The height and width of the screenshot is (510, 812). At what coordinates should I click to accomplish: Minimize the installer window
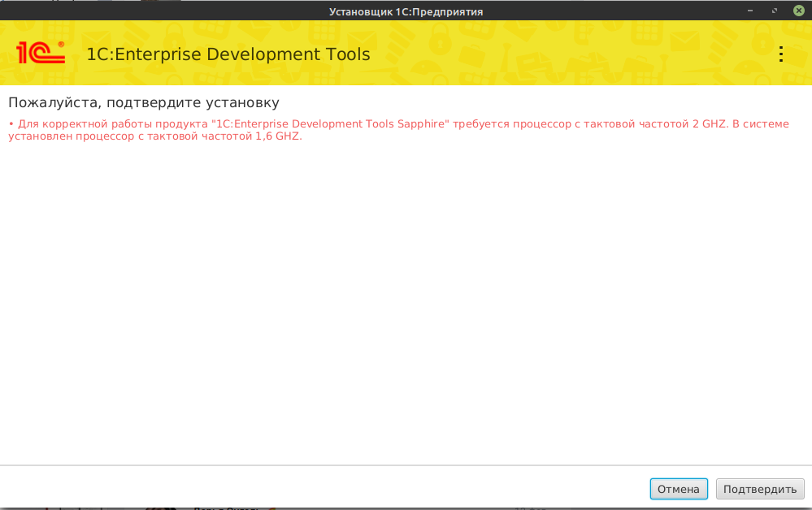[750, 11]
